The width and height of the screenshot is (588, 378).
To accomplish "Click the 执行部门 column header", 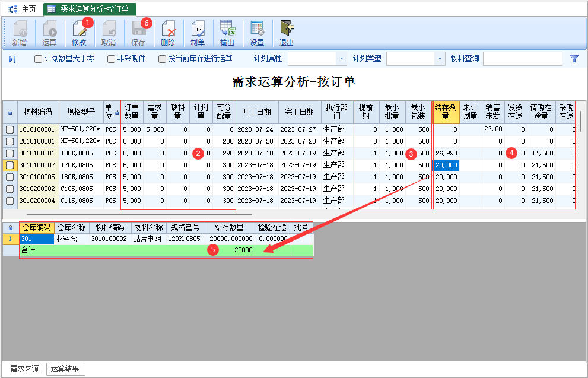I will tap(337, 112).
